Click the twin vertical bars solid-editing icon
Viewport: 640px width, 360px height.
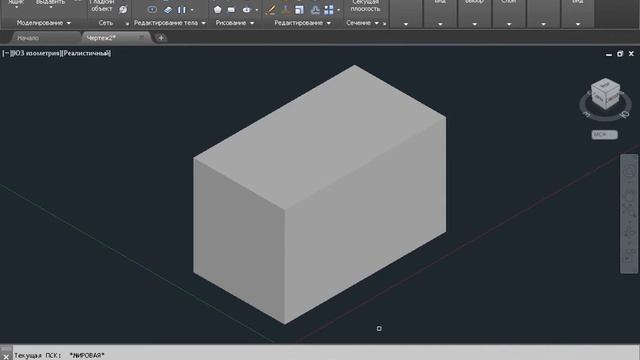182,10
